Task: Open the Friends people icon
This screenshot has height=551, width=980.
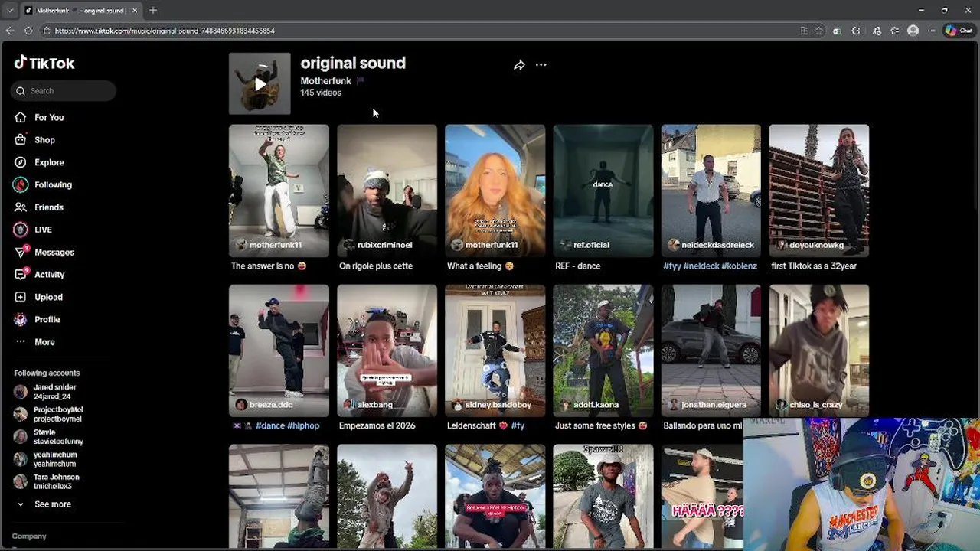Action: 21,207
